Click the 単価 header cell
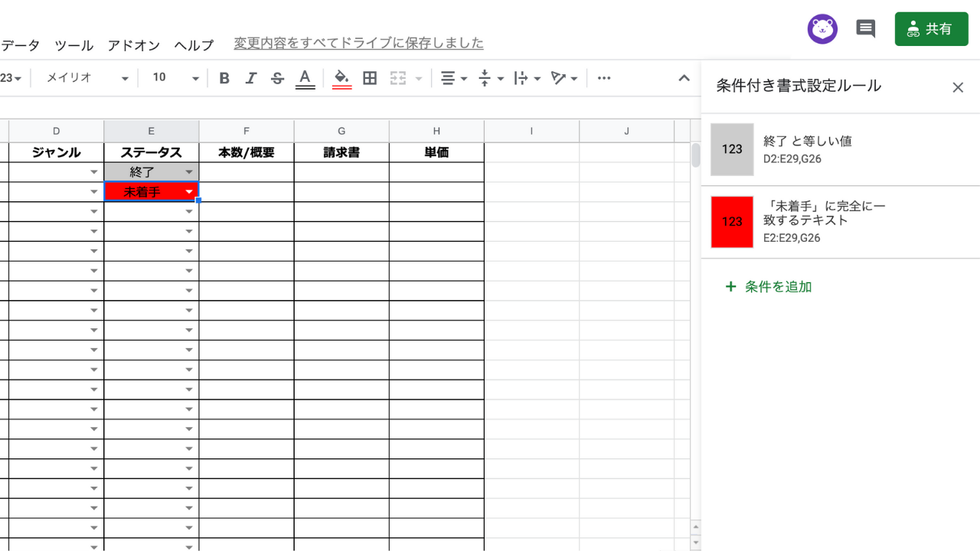 tap(436, 152)
